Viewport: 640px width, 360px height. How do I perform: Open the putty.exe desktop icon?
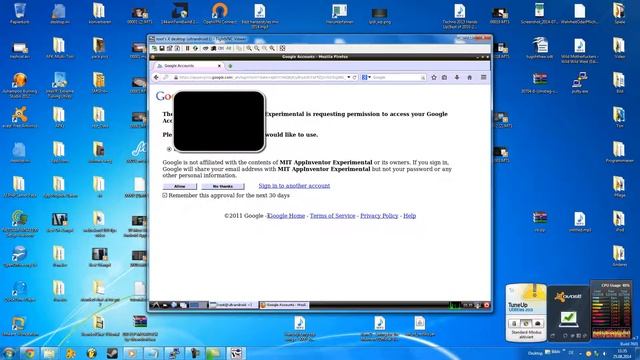pyautogui.click(x=580, y=83)
